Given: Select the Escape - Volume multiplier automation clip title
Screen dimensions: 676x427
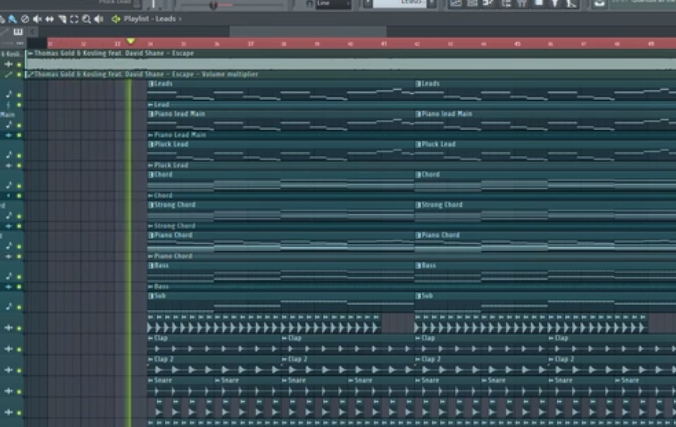Looking at the screenshot, I should click(x=146, y=74).
